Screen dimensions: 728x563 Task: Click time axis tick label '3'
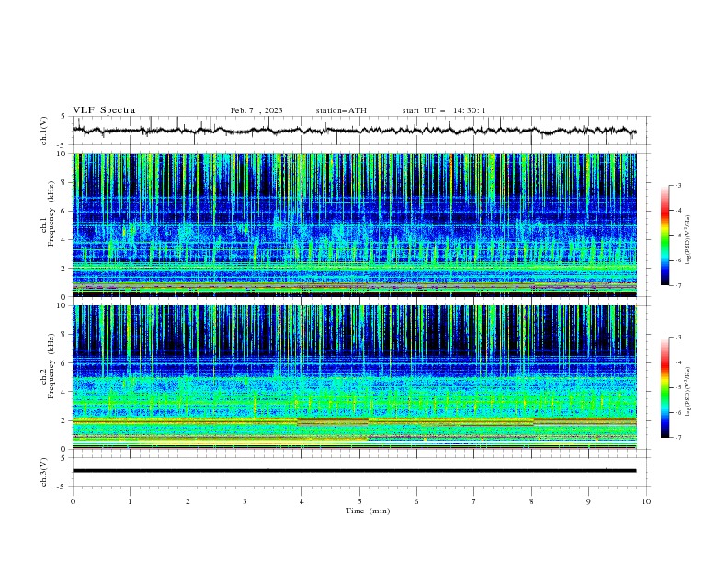click(245, 501)
